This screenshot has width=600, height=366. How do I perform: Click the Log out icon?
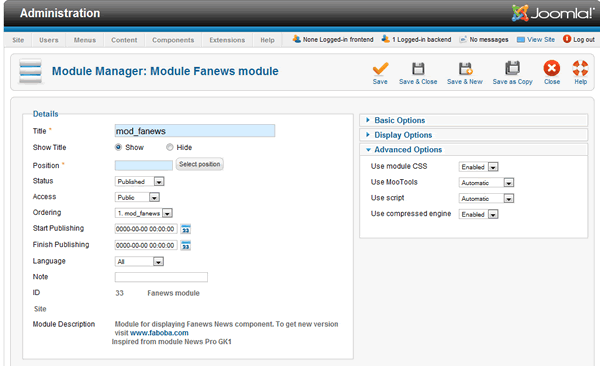pyautogui.click(x=567, y=39)
